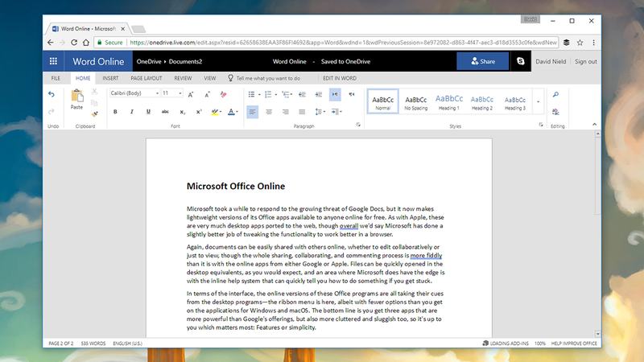Click EDIT IN WORD

pyautogui.click(x=339, y=78)
